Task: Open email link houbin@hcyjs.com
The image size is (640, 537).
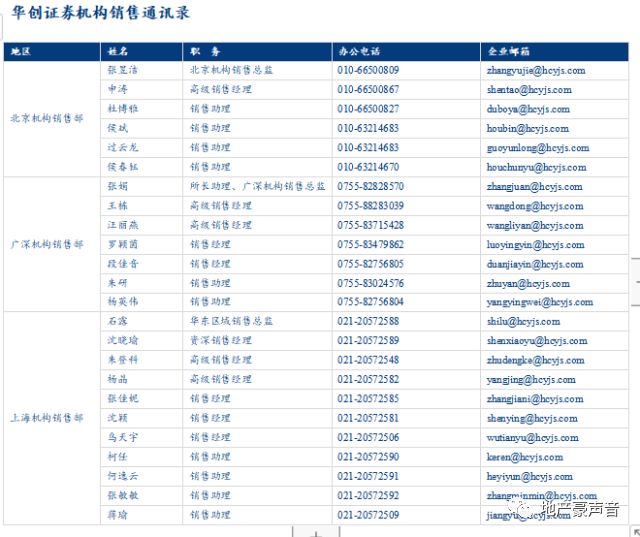Action: tap(527, 129)
